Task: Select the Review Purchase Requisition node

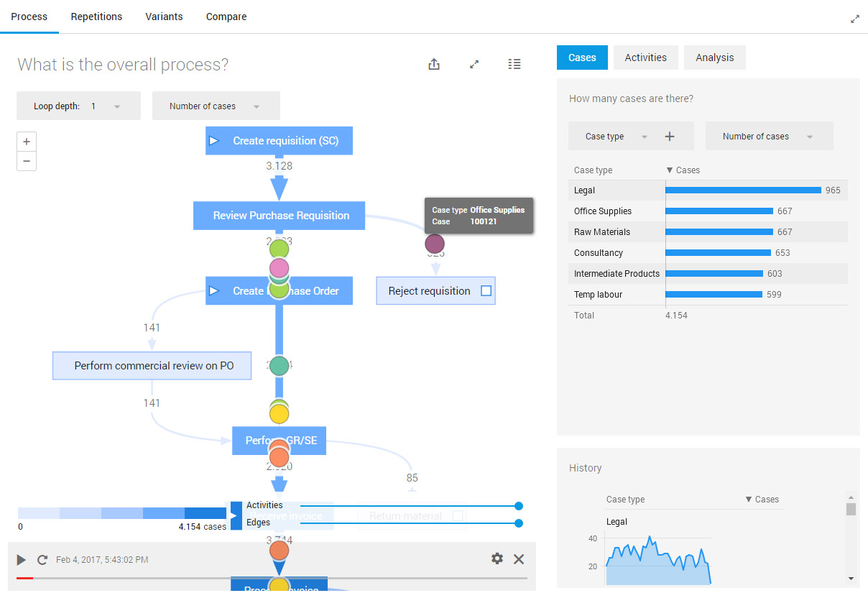Action: coord(279,216)
